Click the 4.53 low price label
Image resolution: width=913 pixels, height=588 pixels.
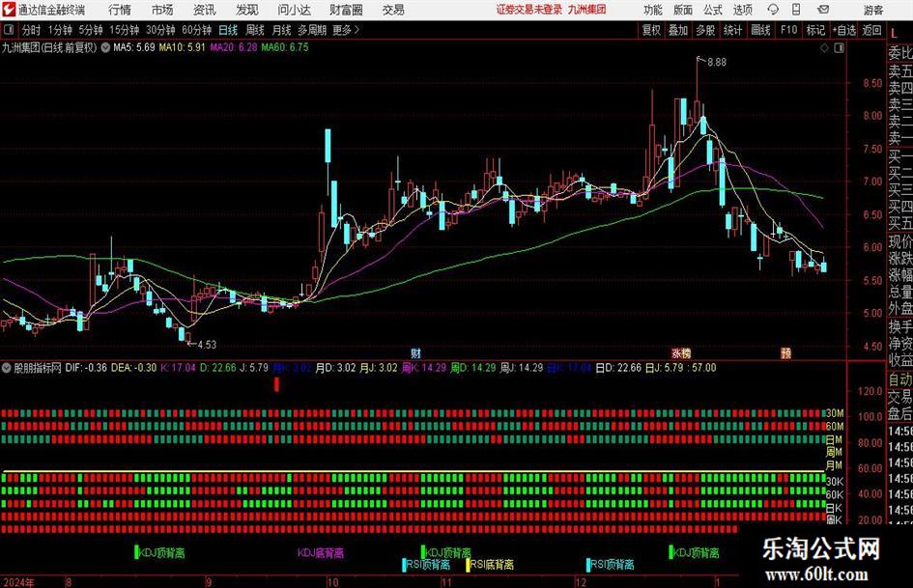[207, 345]
